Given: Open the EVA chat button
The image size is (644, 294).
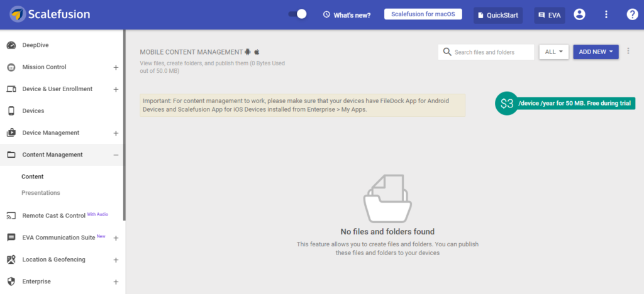Looking at the screenshot, I should tap(550, 15).
